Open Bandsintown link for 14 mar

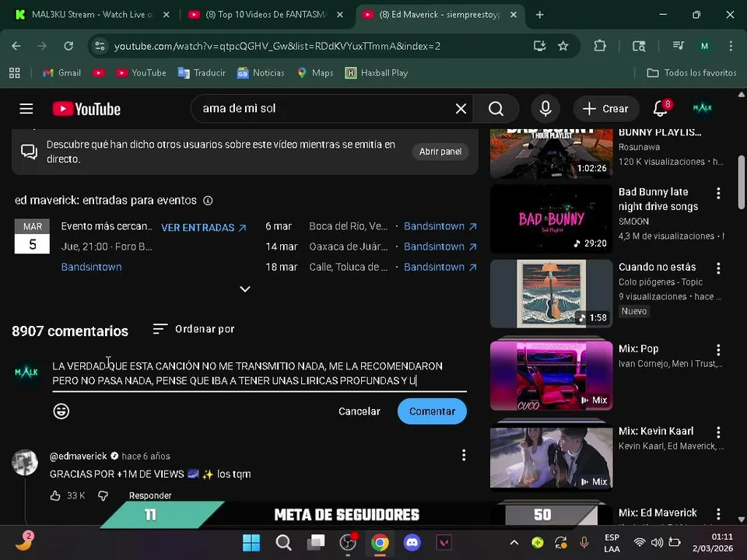[440, 247]
